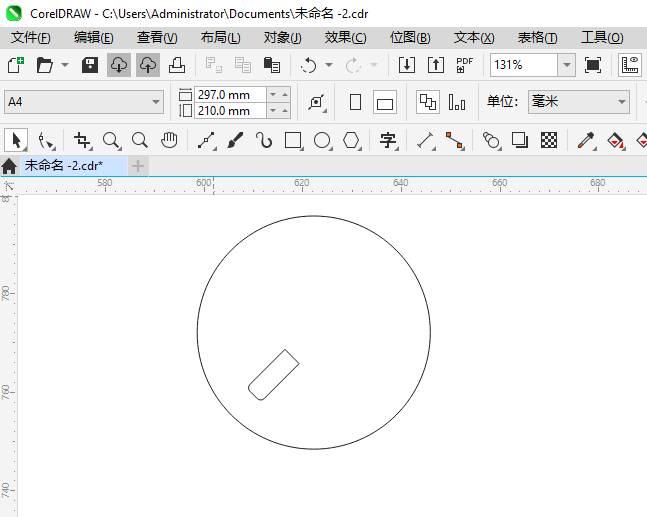This screenshot has height=517, width=647.
Task: Increase page width with up stepper
Action: pyautogui.click(x=285, y=95)
